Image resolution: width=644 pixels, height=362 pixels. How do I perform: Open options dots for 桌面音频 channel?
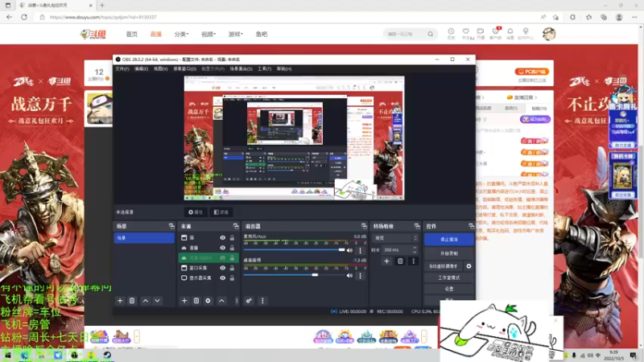[x=360, y=275]
